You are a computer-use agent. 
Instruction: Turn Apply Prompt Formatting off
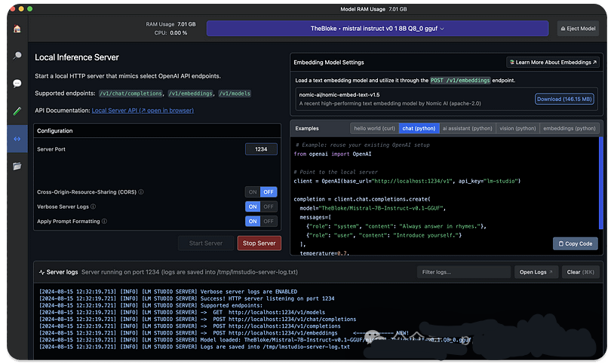click(x=269, y=221)
